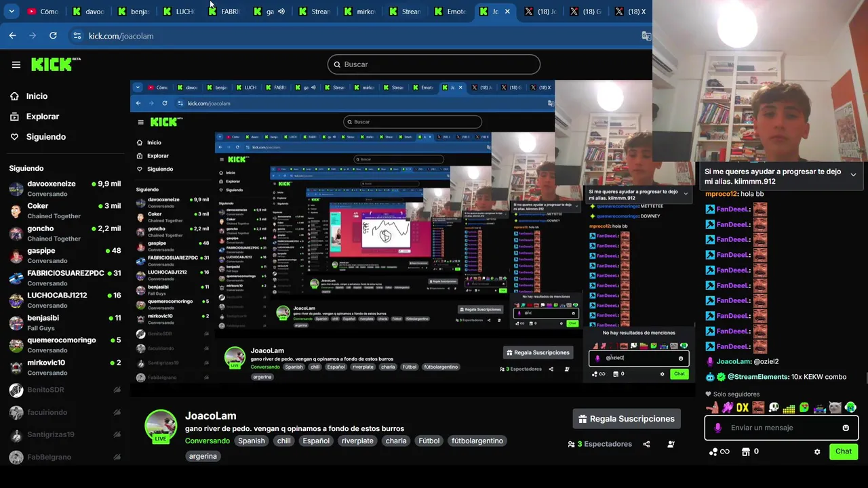Click channel points infinity icon

click(x=719, y=451)
